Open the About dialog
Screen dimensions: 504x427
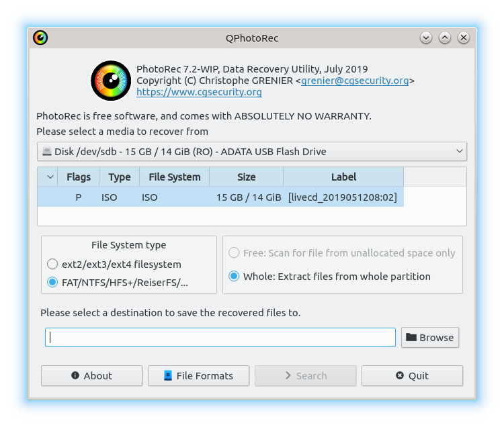coord(91,375)
